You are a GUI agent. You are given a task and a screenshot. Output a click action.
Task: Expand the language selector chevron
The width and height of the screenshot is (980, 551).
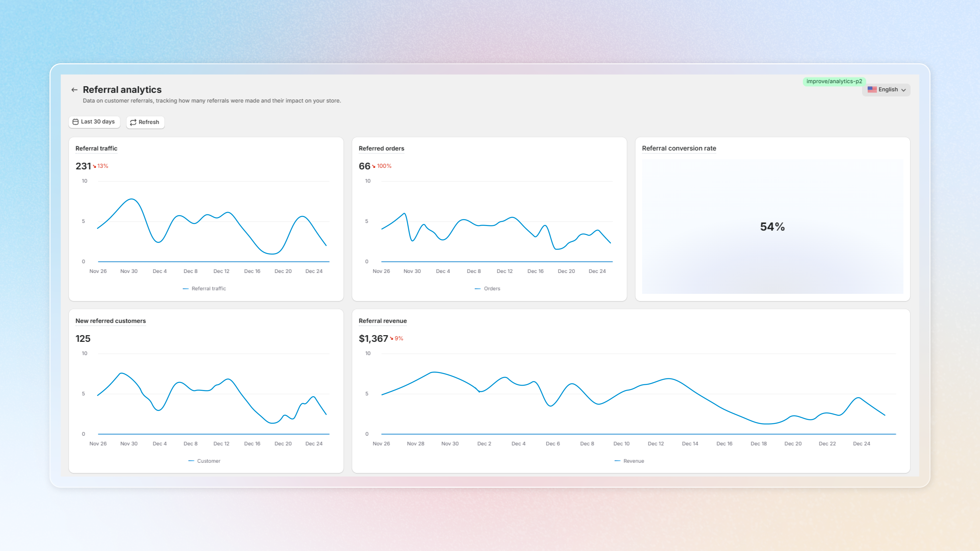pyautogui.click(x=903, y=90)
